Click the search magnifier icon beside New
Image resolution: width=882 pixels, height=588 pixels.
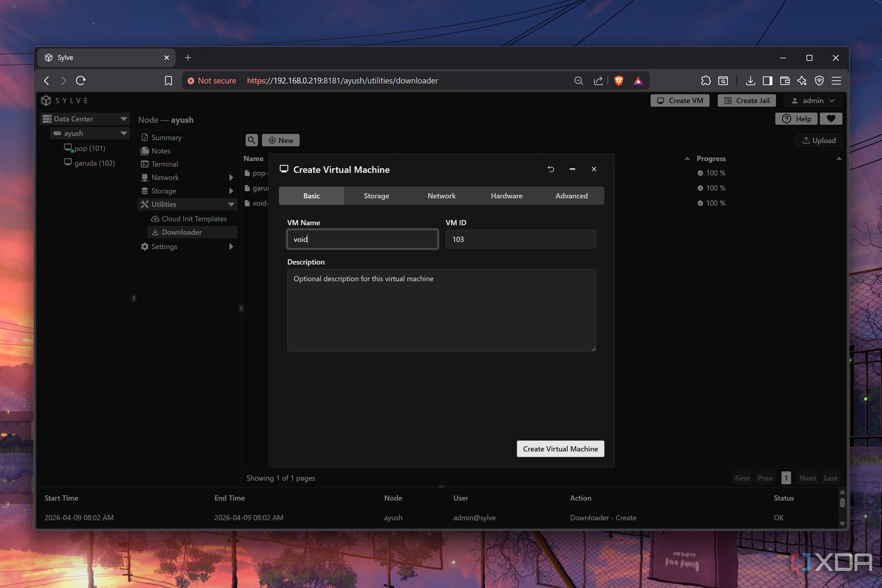pos(251,140)
